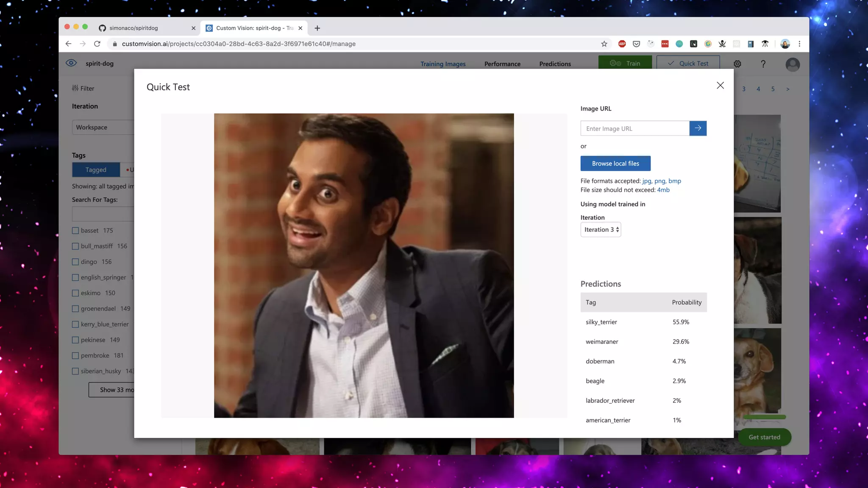
Task: Open the help question mark icon
Action: [x=763, y=64]
